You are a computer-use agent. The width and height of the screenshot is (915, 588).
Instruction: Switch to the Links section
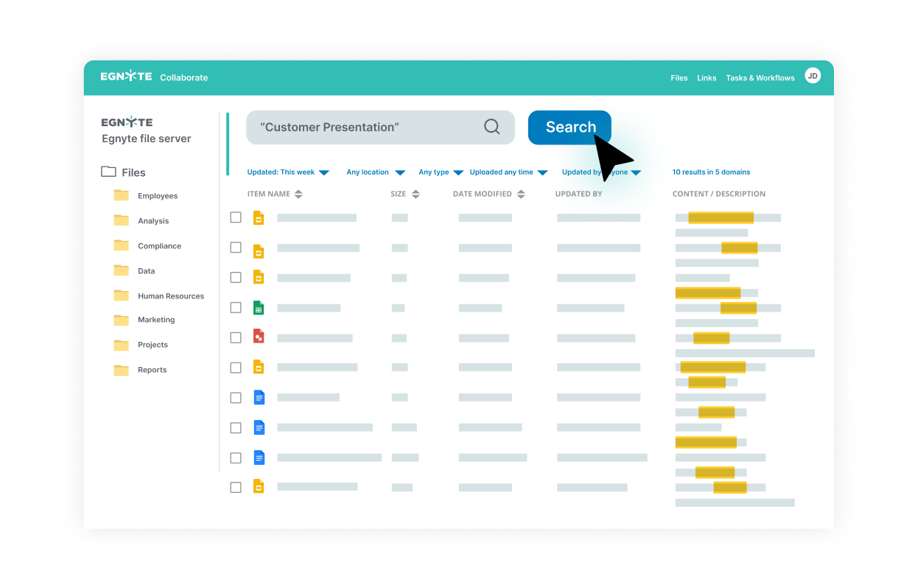click(707, 77)
